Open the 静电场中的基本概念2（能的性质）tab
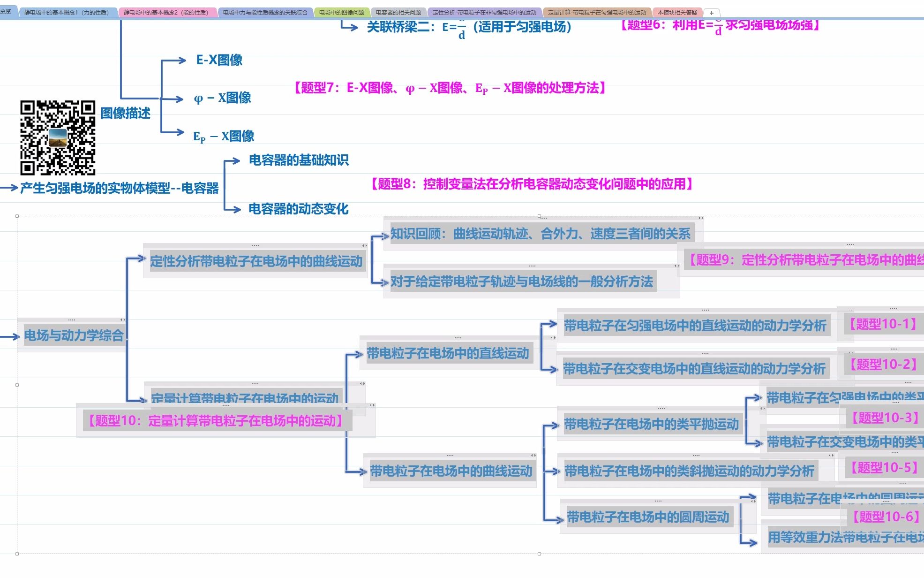924x578 pixels. coord(166,13)
